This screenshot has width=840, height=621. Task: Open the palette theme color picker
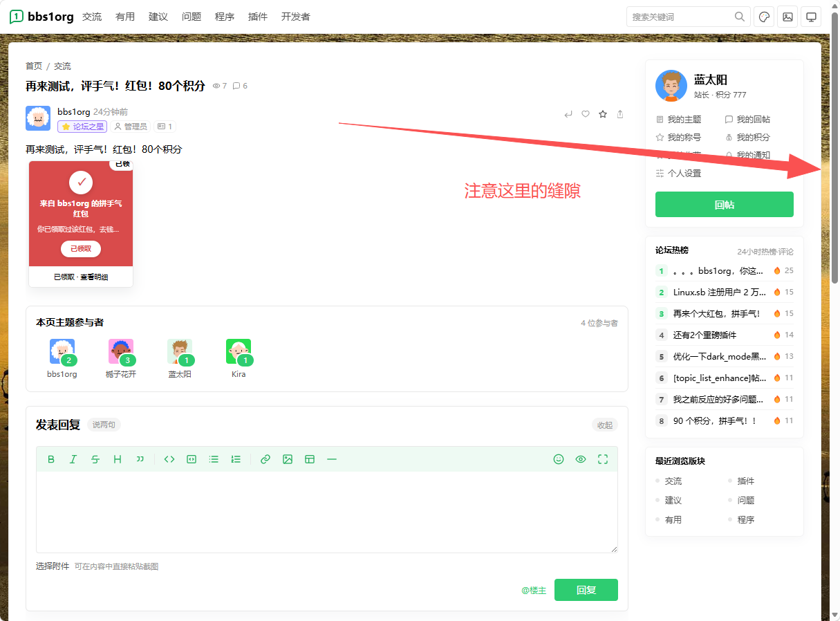(x=764, y=17)
